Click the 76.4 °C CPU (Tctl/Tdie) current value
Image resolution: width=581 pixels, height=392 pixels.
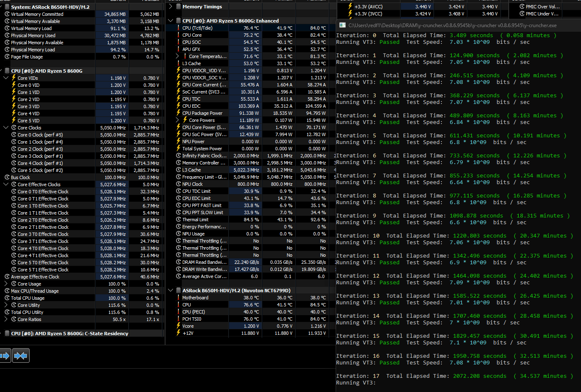[x=251, y=28]
